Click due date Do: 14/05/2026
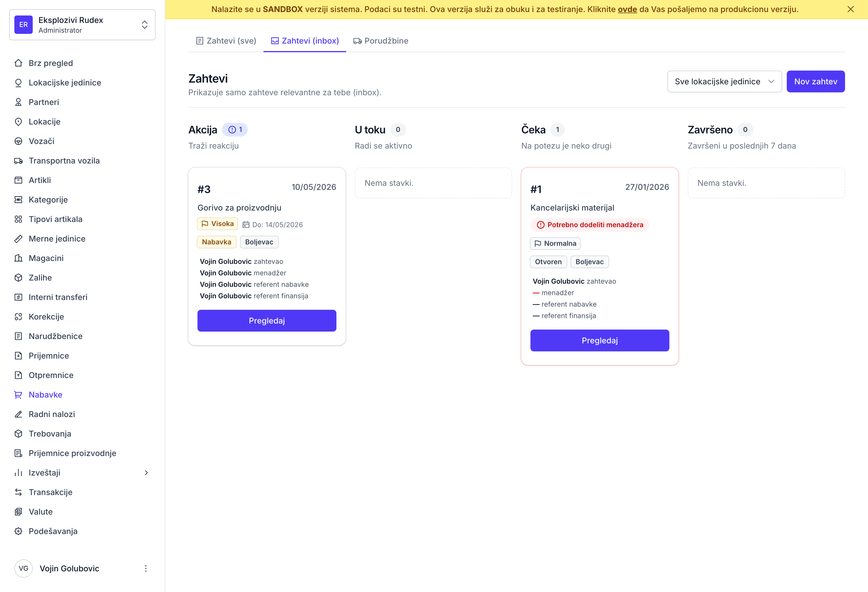868x592 pixels. click(273, 225)
